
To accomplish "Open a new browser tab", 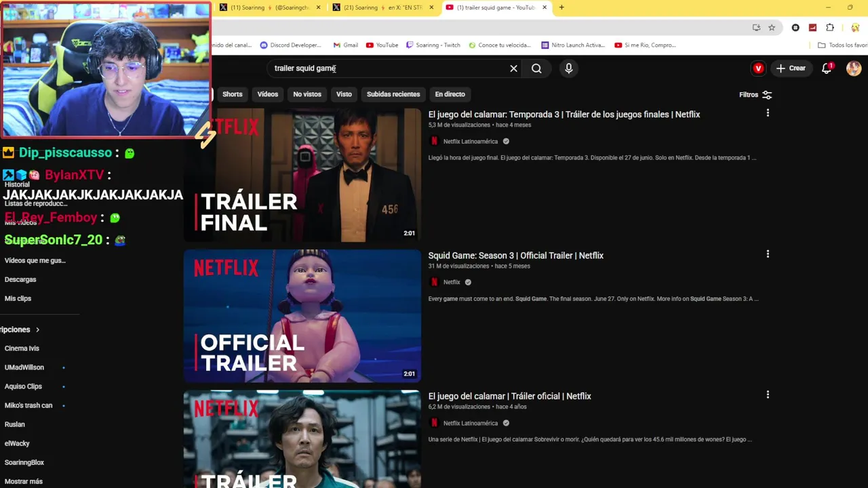I will point(561,7).
